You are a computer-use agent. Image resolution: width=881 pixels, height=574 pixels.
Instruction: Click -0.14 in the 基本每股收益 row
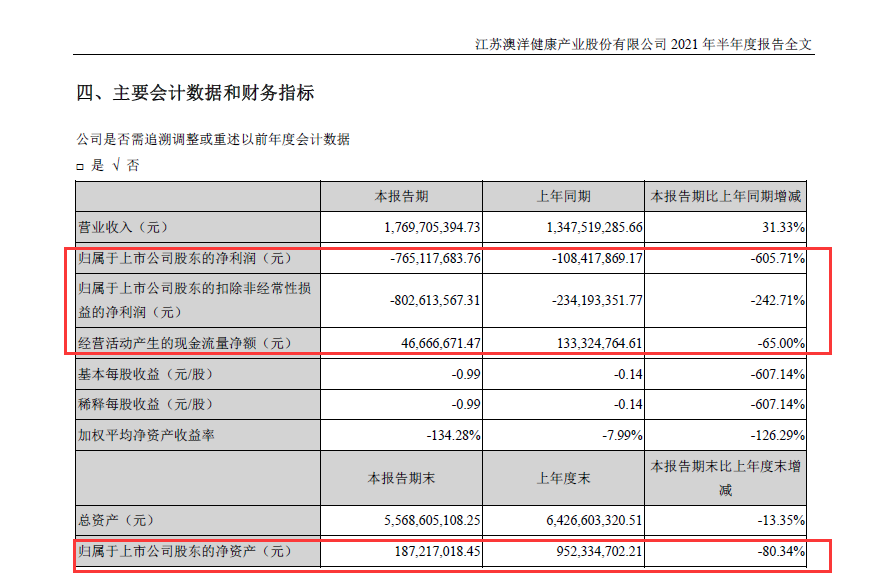click(628, 374)
